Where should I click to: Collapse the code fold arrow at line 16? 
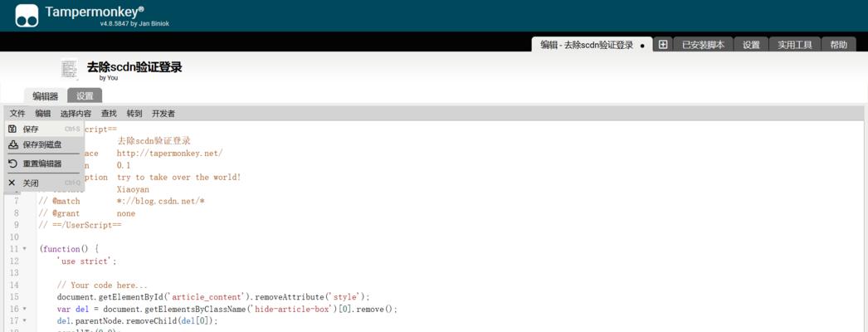tap(24, 309)
